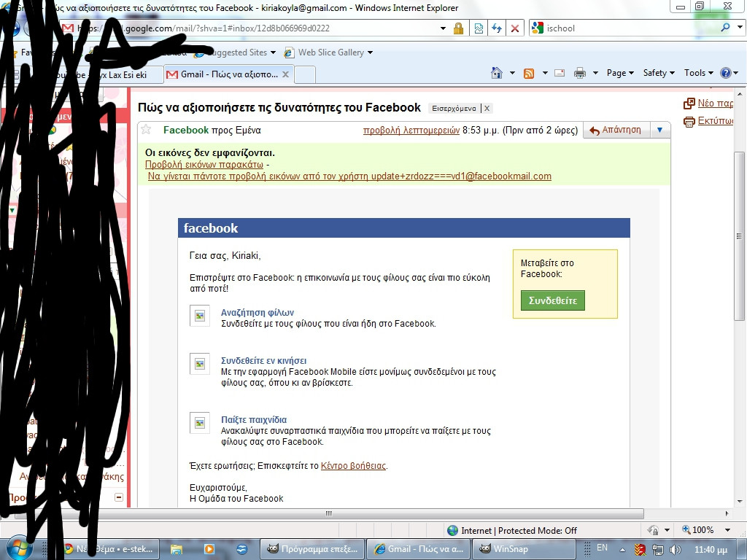Click broken image next to Αναζήτηση φίλων
The height and width of the screenshot is (560, 747).
200,316
